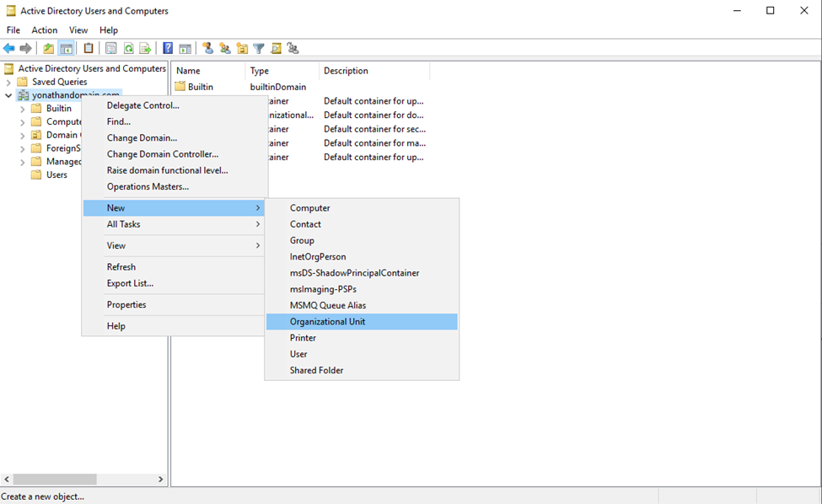
Task: Select Organizational Unit in New submenu
Action: click(362, 322)
